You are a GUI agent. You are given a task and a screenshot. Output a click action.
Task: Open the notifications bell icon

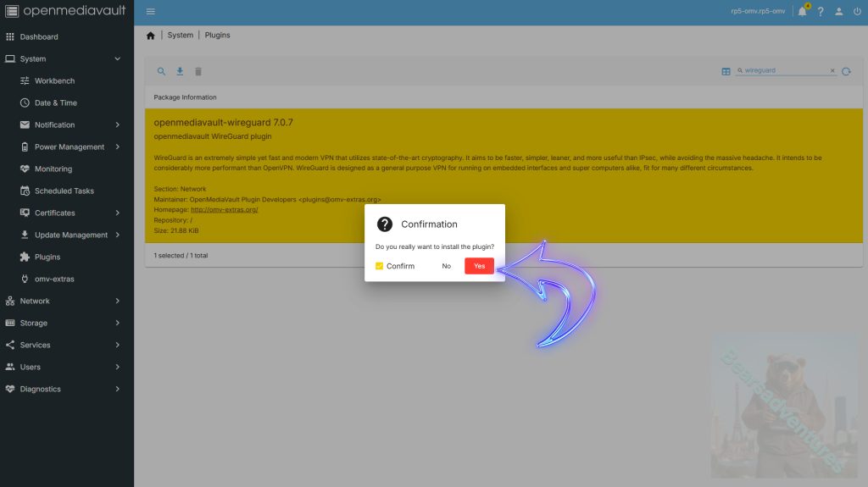[802, 12]
